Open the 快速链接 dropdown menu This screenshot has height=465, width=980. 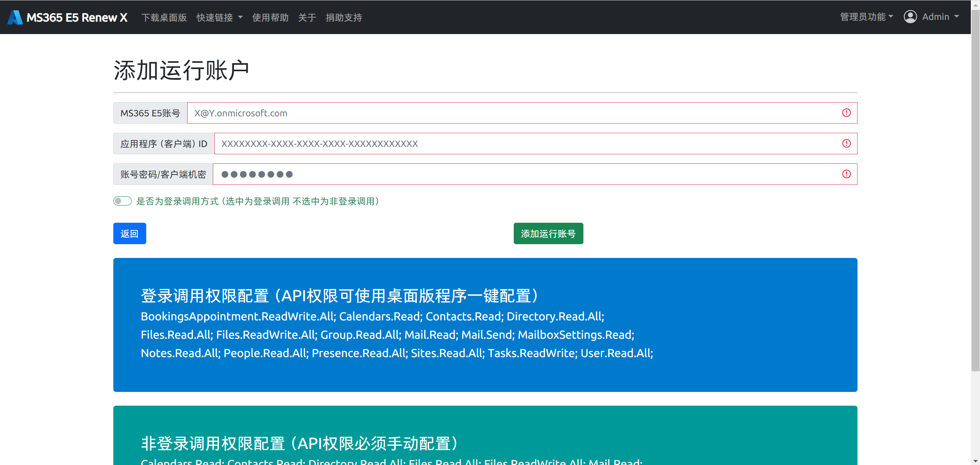click(219, 17)
